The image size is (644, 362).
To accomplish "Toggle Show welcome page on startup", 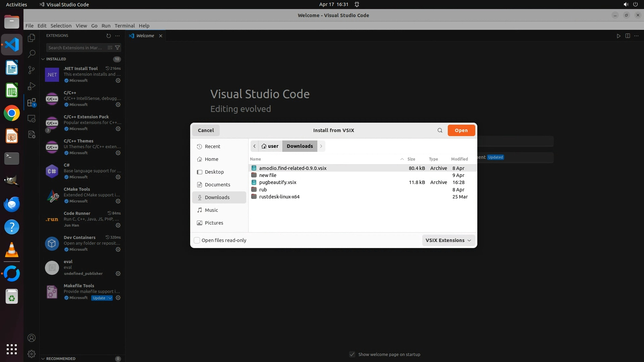I will pos(352,354).
